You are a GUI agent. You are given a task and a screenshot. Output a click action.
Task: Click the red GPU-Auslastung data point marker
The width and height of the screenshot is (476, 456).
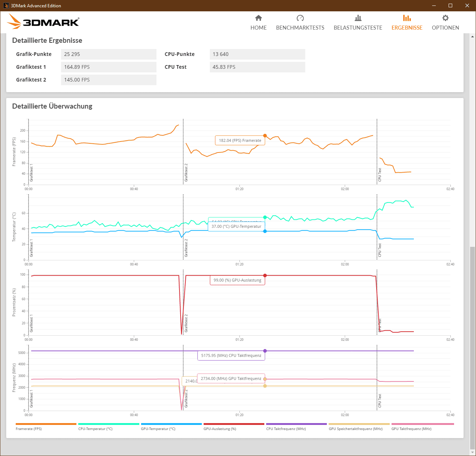point(265,275)
